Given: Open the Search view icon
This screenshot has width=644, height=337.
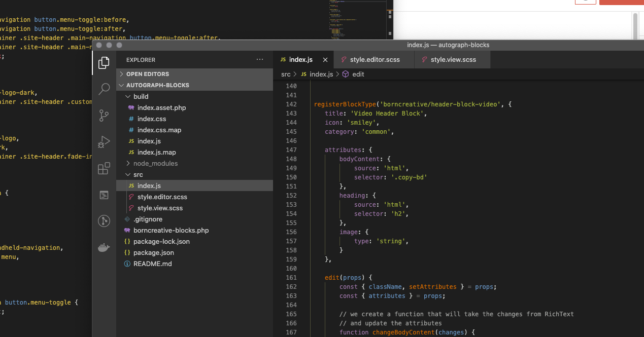Looking at the screenshot, I should pos(104,89).
